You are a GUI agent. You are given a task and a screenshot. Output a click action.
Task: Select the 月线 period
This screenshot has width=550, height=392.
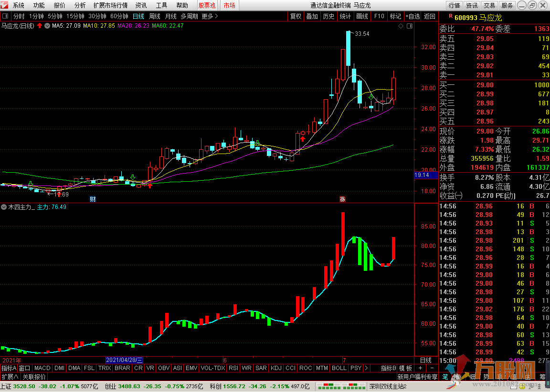(171, 17)
